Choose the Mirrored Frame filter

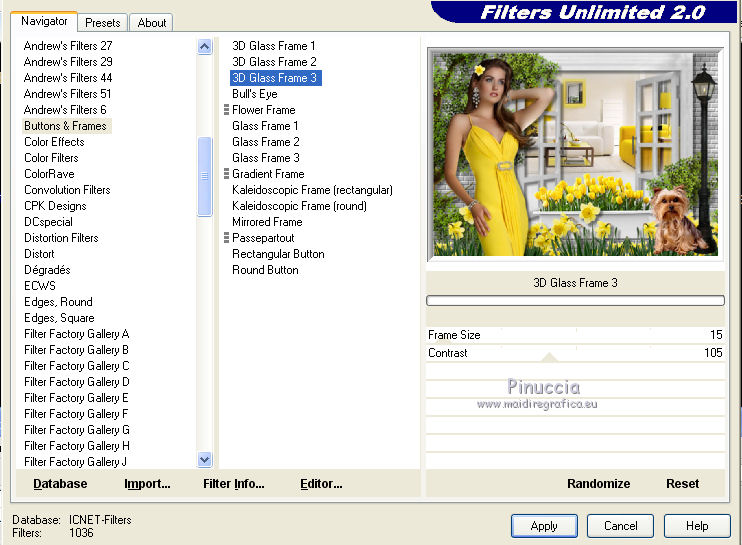[267, 222]
